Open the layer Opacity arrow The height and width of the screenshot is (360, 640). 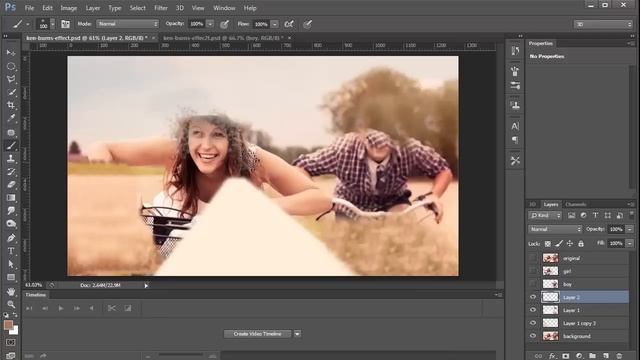point(630,229)
